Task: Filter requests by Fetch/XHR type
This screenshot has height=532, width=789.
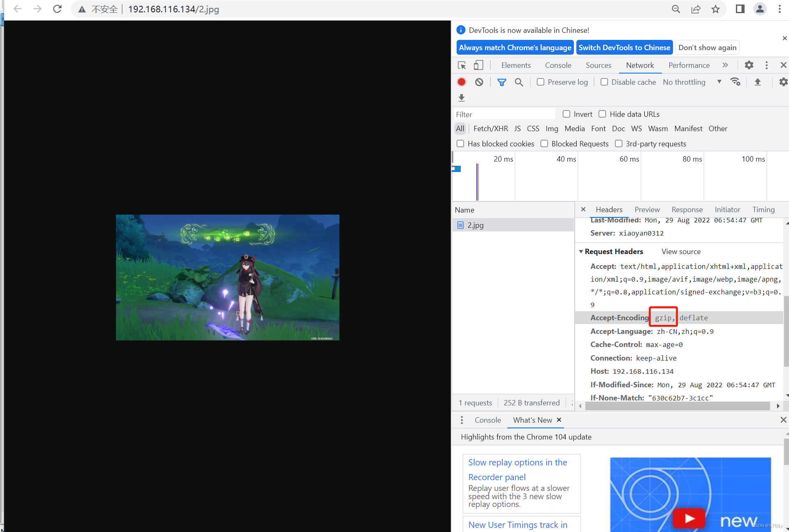Action: point(490,129)
